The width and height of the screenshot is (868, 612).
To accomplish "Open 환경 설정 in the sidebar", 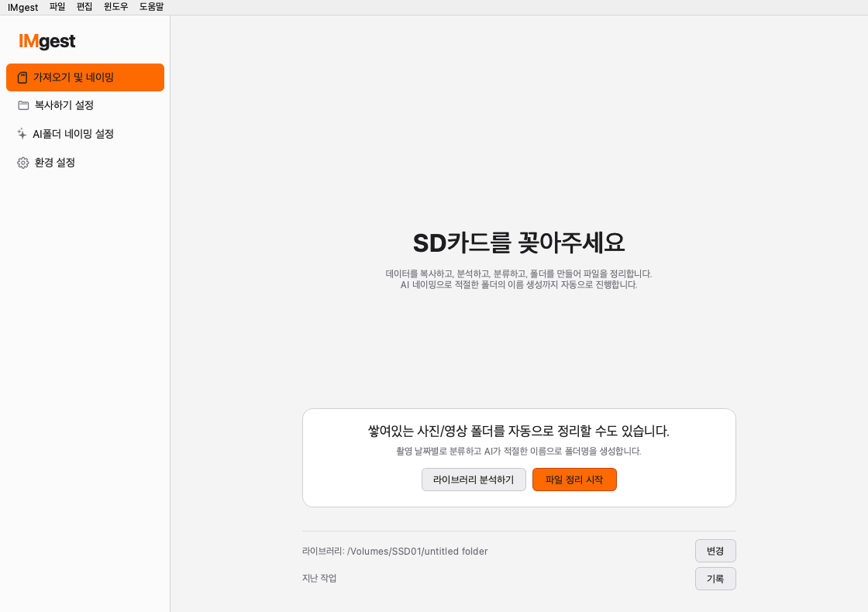I will 85,163.
